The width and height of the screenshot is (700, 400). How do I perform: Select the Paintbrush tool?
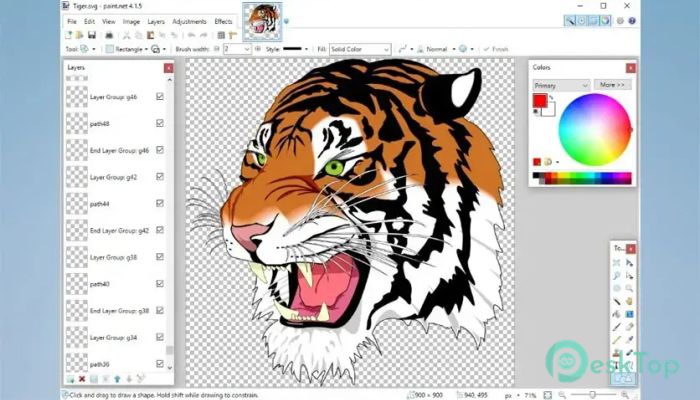pos(616,327)
